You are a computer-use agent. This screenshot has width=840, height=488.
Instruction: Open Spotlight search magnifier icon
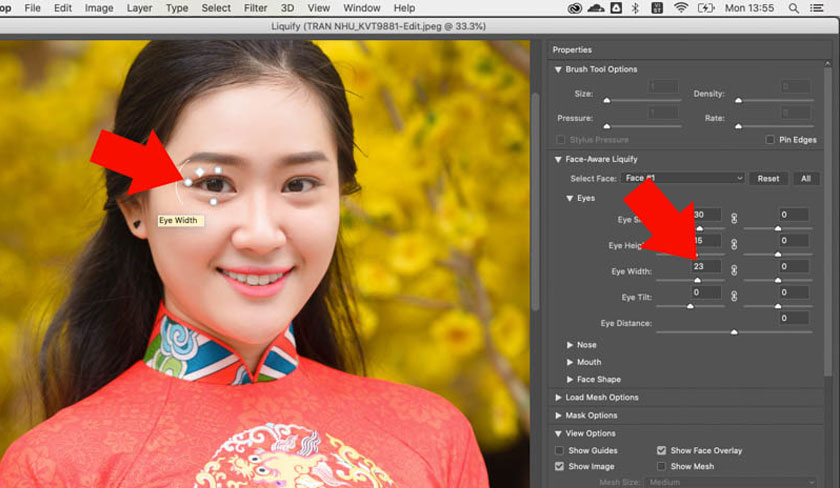pos(793,8)
